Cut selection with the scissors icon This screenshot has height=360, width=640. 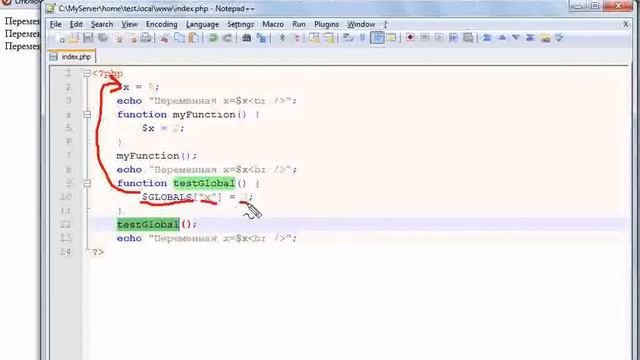tap(164, 38)
